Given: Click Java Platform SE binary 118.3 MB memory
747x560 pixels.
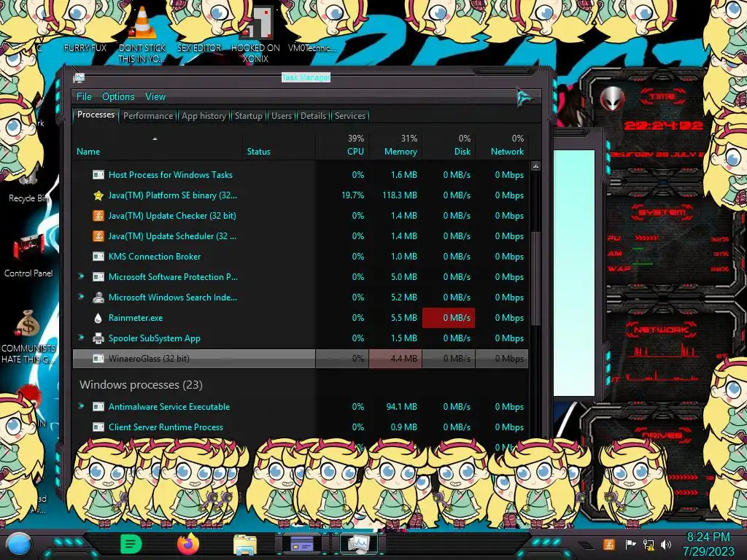Looking at the screenshot, I should tap(399, 195).
